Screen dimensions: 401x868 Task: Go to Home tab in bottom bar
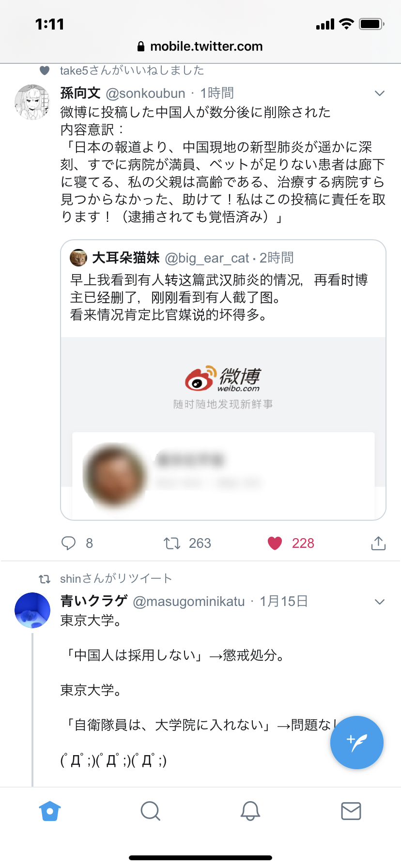pyautogui.click(x=50, y=811)
